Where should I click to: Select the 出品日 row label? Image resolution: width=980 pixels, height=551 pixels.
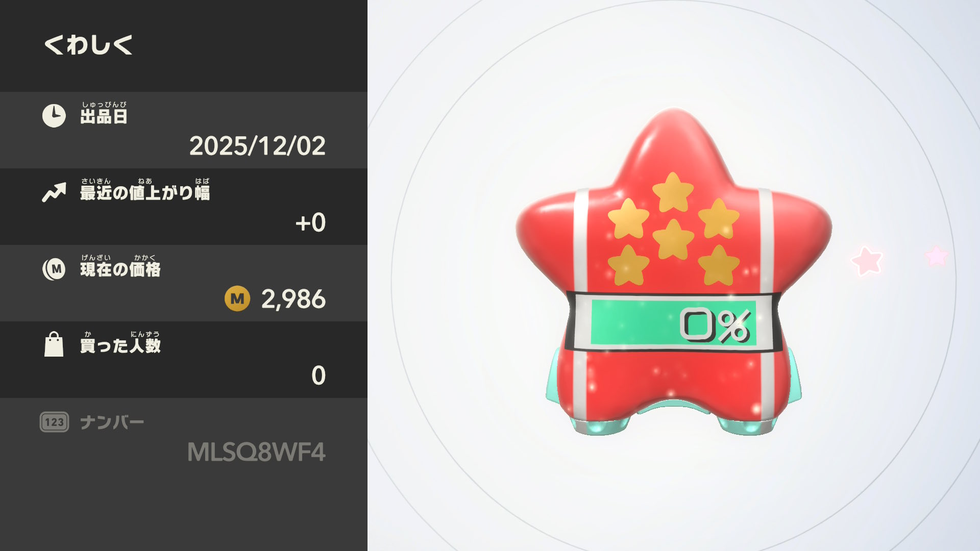click(x=104, y=113)
